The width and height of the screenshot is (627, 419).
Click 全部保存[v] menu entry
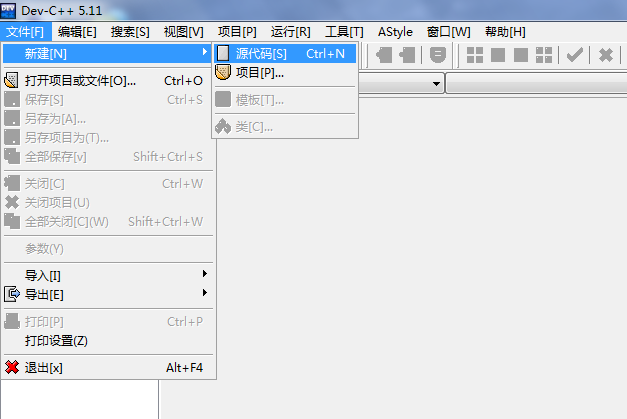tap(108, 157)
